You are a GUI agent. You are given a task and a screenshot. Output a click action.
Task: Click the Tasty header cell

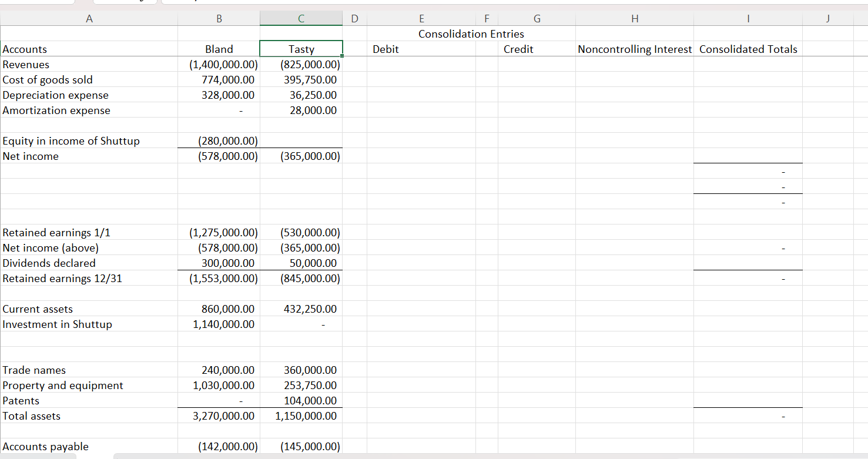pos(301,49)
